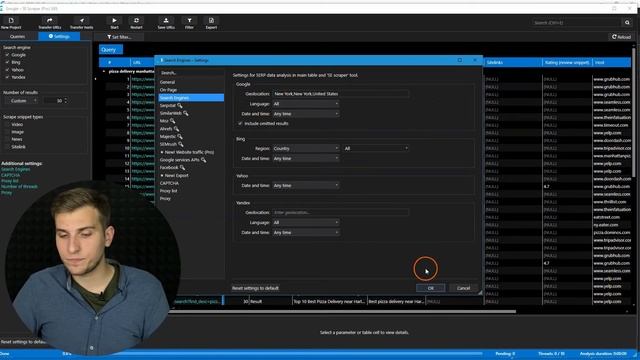This screenshot has width=640, height=360.
Task: Click the magnifier icon beside top search
Action: [627, 22]
